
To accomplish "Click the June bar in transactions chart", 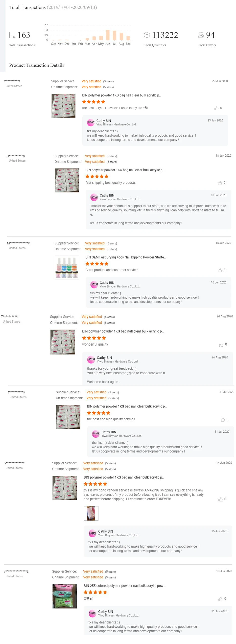I will (108, 35).
